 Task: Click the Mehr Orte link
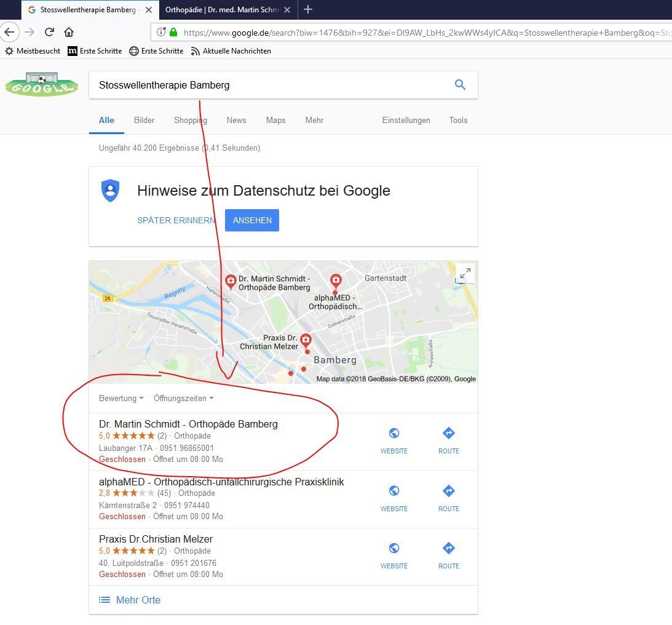click(130, 600)
